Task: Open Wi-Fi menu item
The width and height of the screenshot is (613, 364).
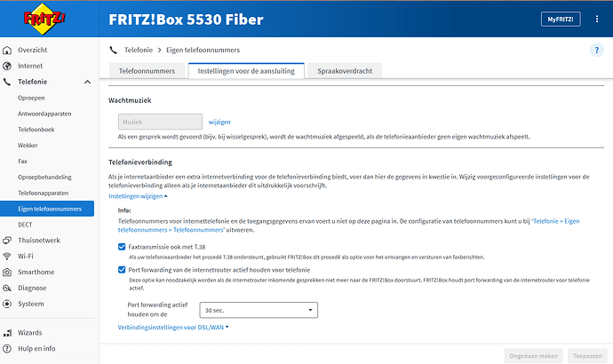Action: pos(26,257)
